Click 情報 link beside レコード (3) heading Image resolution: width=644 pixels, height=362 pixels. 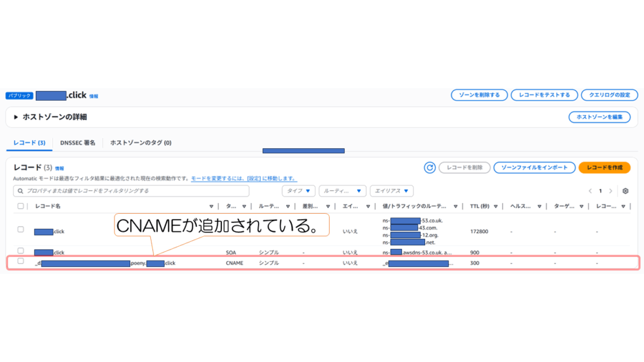click(59, 168)
